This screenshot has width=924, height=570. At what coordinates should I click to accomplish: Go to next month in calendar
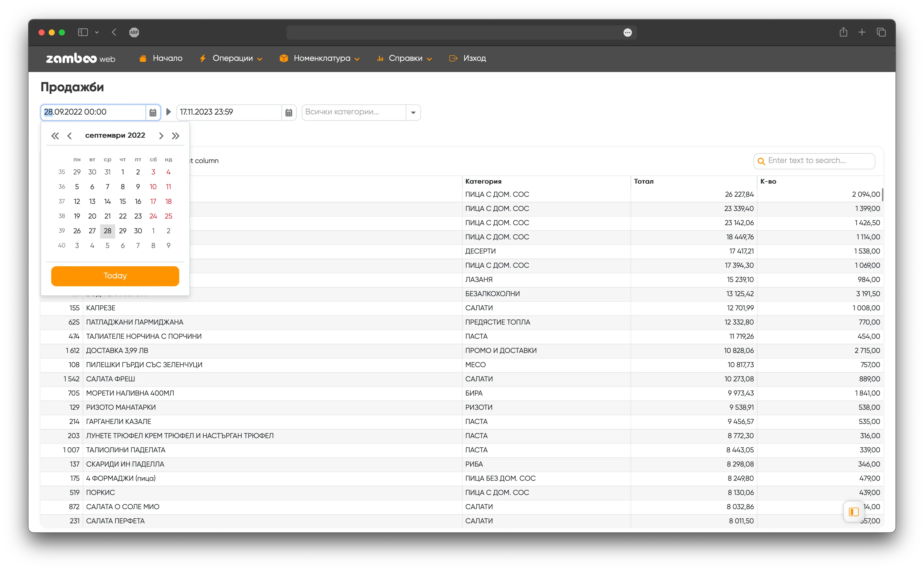(161, 136)
